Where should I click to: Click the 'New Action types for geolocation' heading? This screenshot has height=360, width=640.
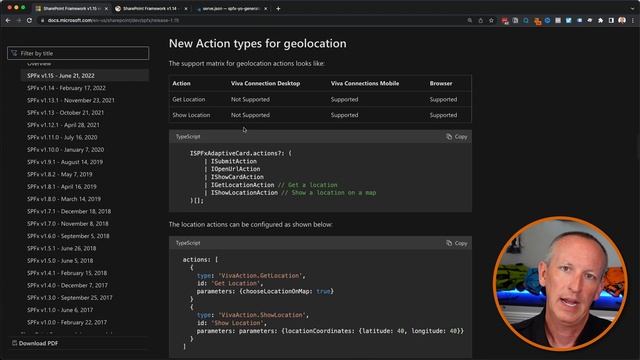tap(258, 44)
